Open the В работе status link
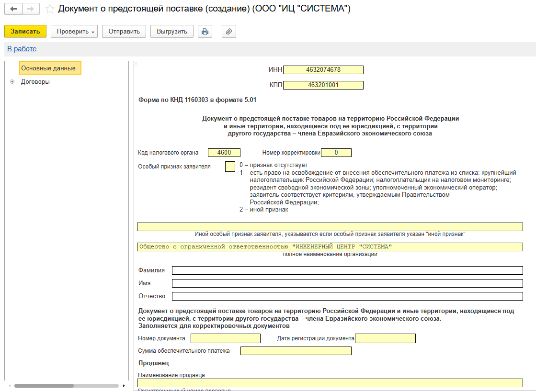536x392 pixels. 22,49
